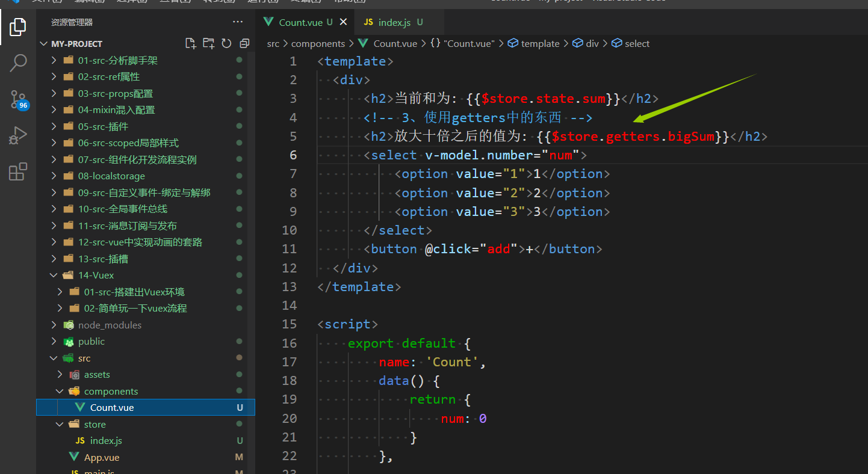Close the Count.vue editor tab

click(x=344, y=22)
